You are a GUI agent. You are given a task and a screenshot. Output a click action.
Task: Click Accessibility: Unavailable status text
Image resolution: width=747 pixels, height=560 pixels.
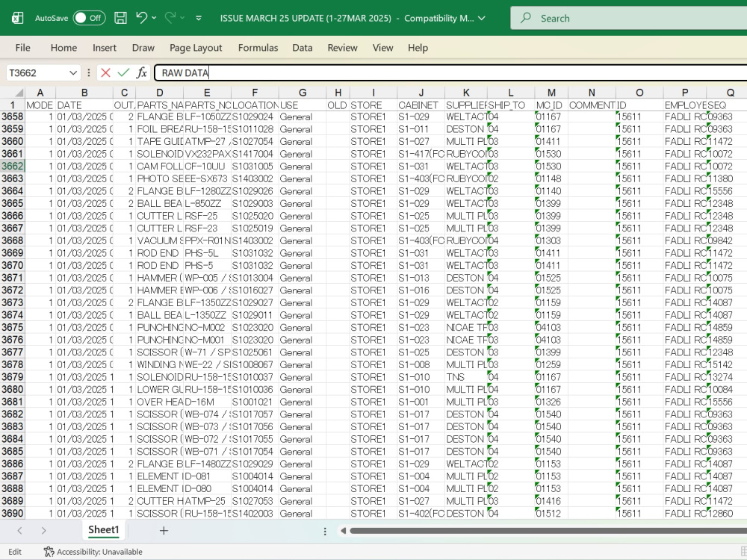[99, 552]
